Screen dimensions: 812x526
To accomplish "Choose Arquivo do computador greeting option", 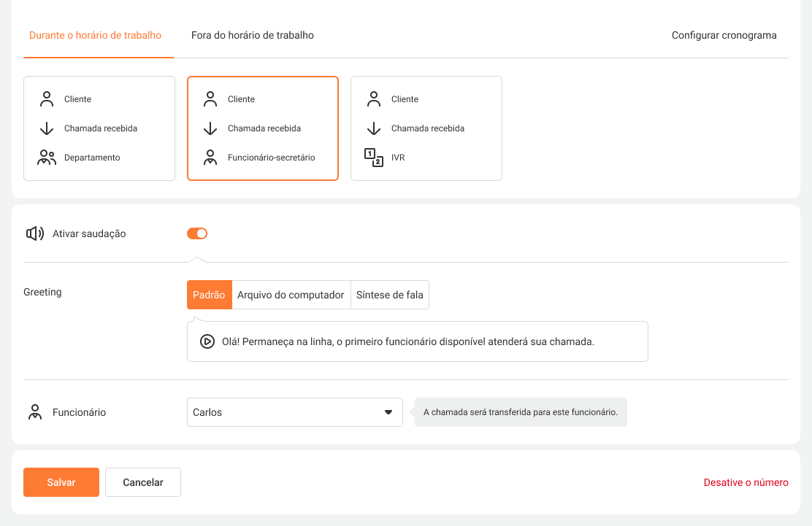I will [x=291, y=295].
